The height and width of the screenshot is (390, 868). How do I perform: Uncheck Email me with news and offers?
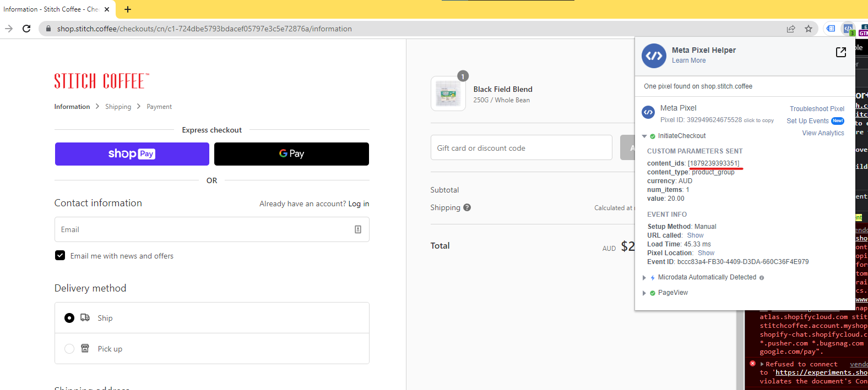60,256
